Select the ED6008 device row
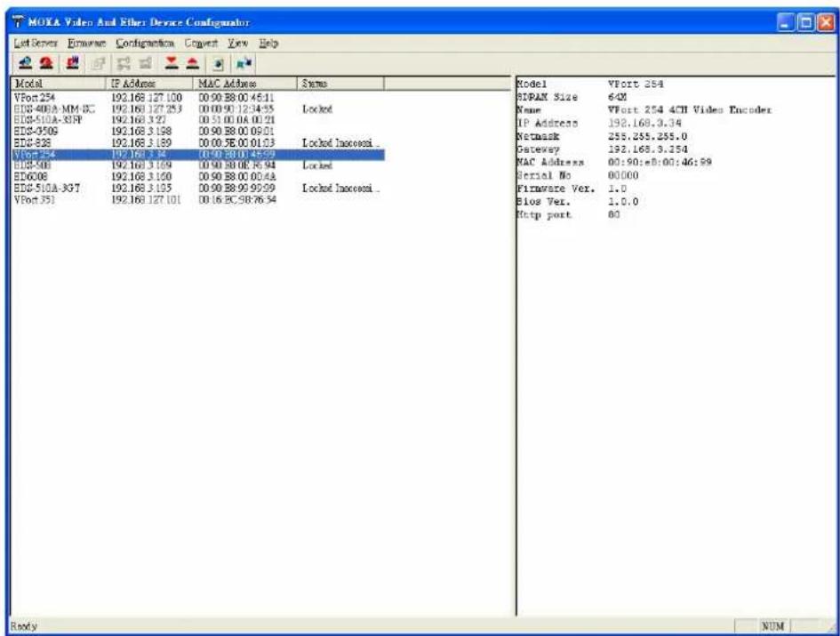Image resolution: width=840 pixels, height=636 pixels. tap(198, 177)
